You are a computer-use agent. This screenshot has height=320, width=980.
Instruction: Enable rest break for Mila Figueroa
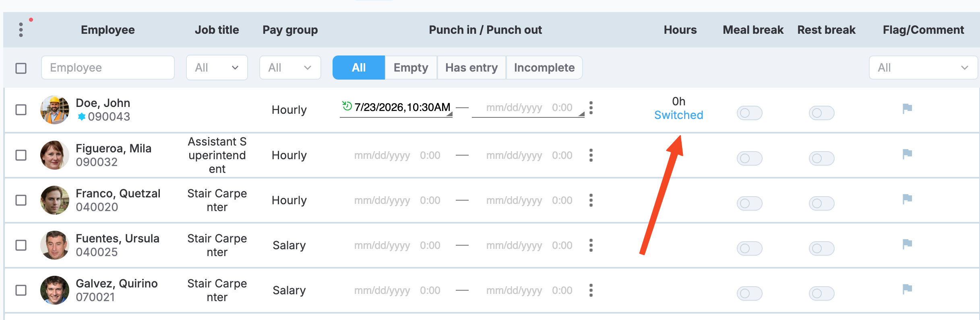(821, 158)
